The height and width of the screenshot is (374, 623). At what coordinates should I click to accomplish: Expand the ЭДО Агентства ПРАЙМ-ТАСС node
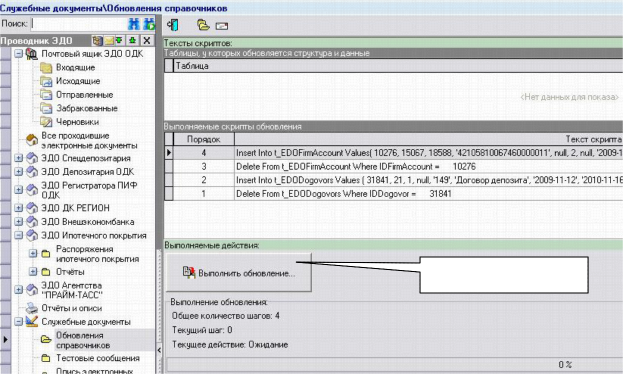18,290
